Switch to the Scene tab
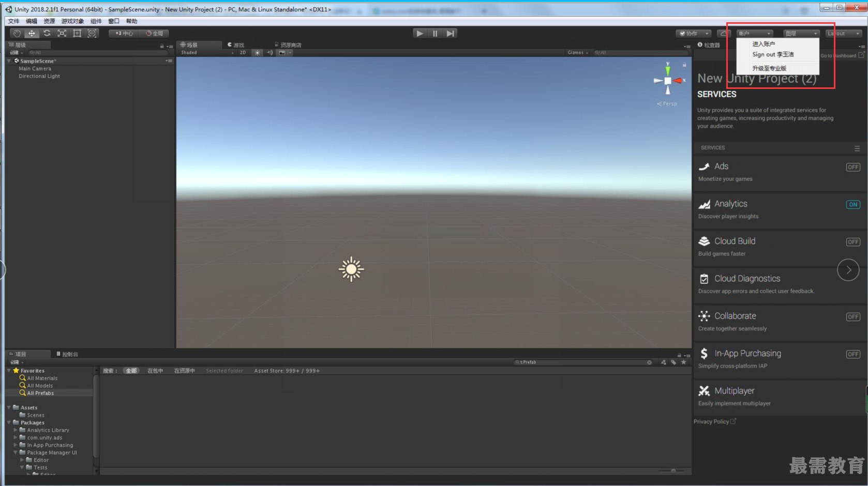Image resolution: width=868 pixels, height=486 pixels. (x=199, y=45)
